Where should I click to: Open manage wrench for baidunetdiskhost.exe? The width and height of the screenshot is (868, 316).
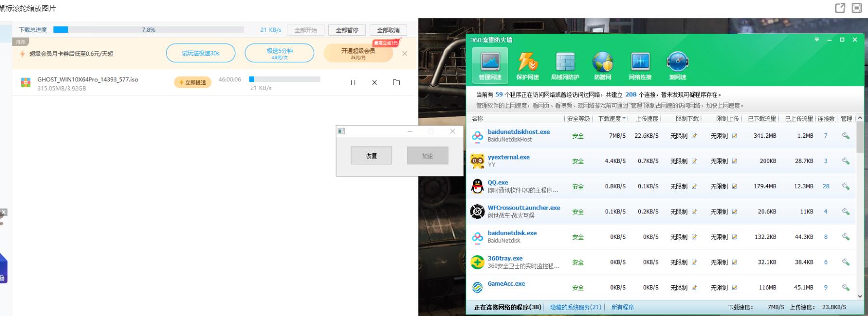click(846, 136)
